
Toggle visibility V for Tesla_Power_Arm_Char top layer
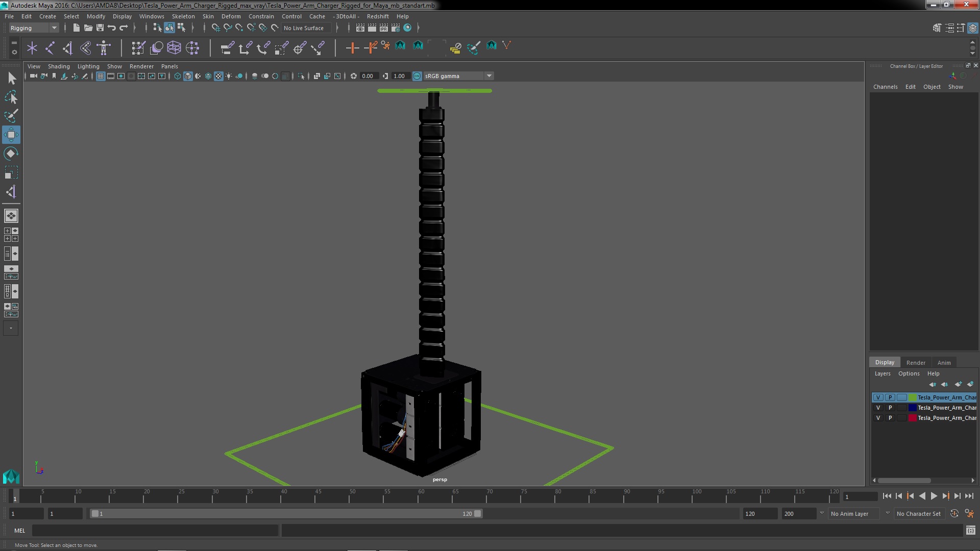(x=877, y=397)
